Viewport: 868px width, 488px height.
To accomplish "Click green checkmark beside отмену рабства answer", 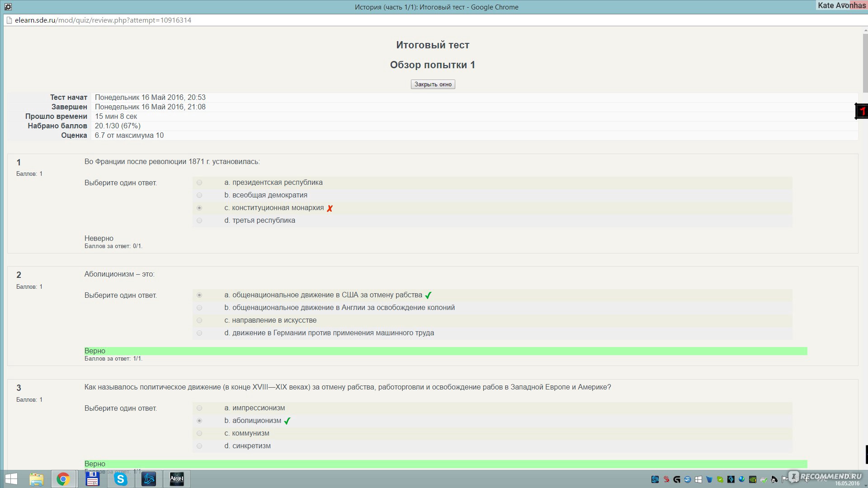I will tap(428, 296).
